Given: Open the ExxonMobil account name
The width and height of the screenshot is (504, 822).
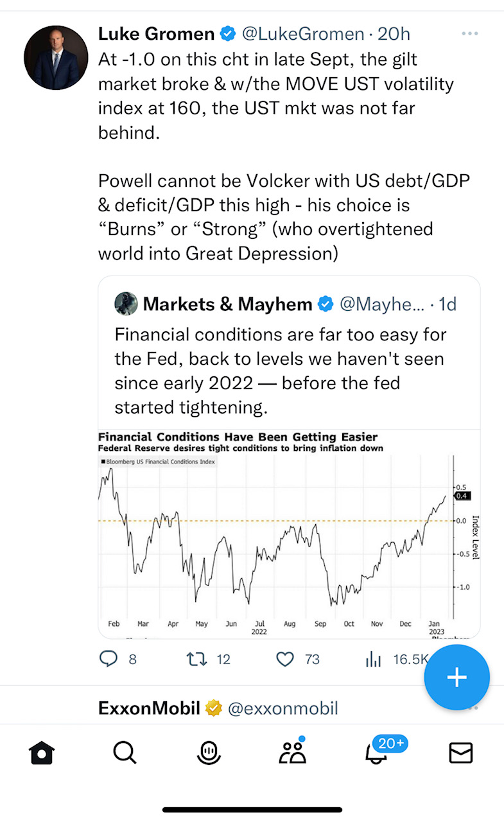Looking at the screenshot, I should (x=149, y=708).
